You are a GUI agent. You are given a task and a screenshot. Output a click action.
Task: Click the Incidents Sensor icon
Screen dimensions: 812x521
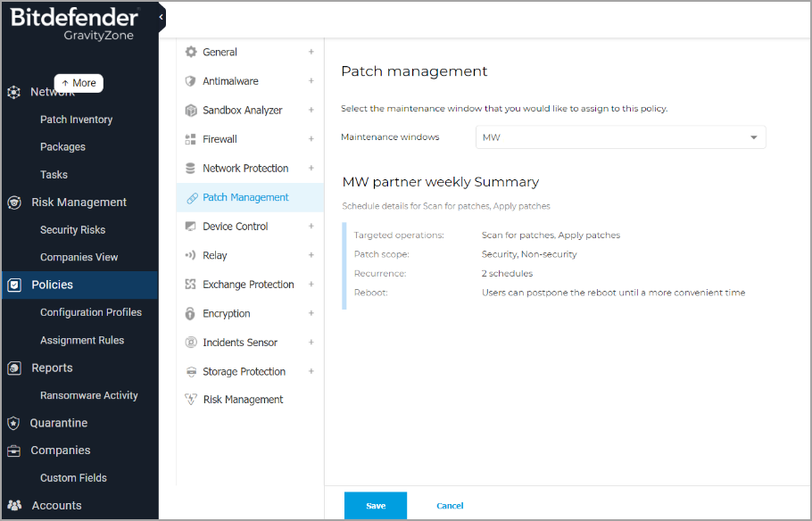(191, 342)
